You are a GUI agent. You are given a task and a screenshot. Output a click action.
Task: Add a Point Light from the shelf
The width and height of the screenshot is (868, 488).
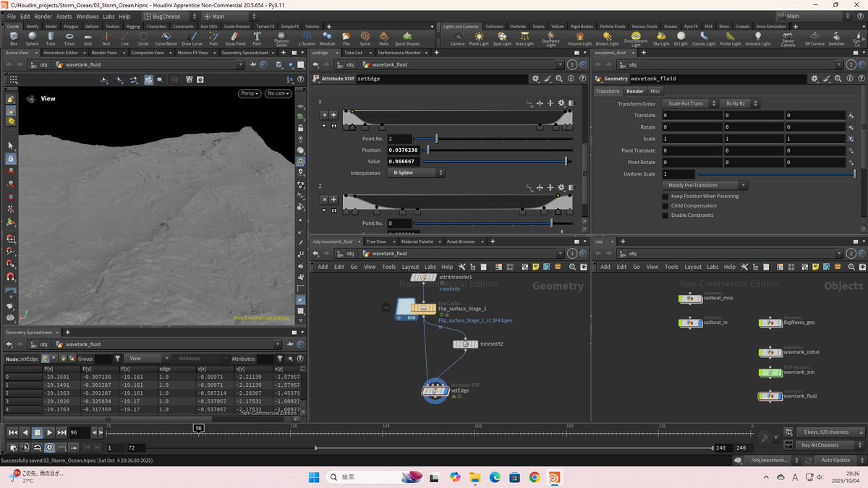coord(479,38)
